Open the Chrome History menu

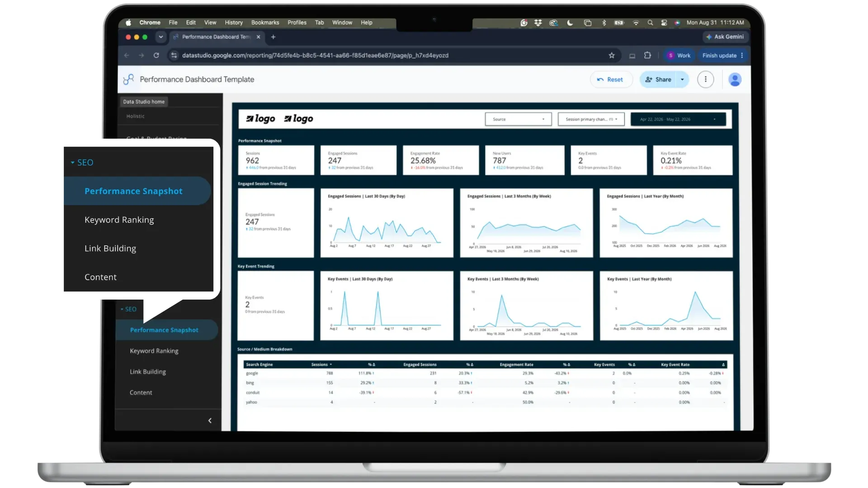point(234,23)
